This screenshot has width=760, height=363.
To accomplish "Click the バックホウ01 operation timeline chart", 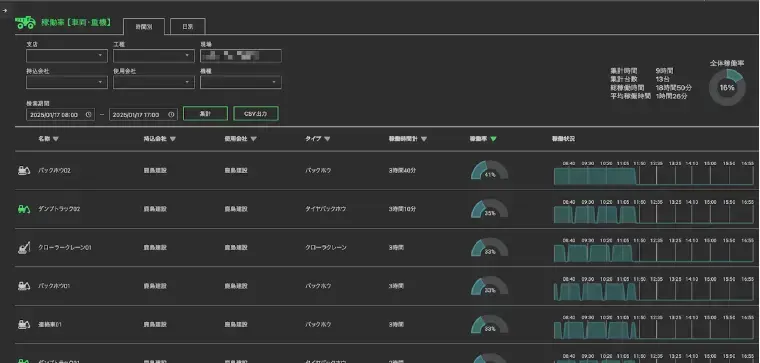I will pyautogui.click(x=654, y=289).
